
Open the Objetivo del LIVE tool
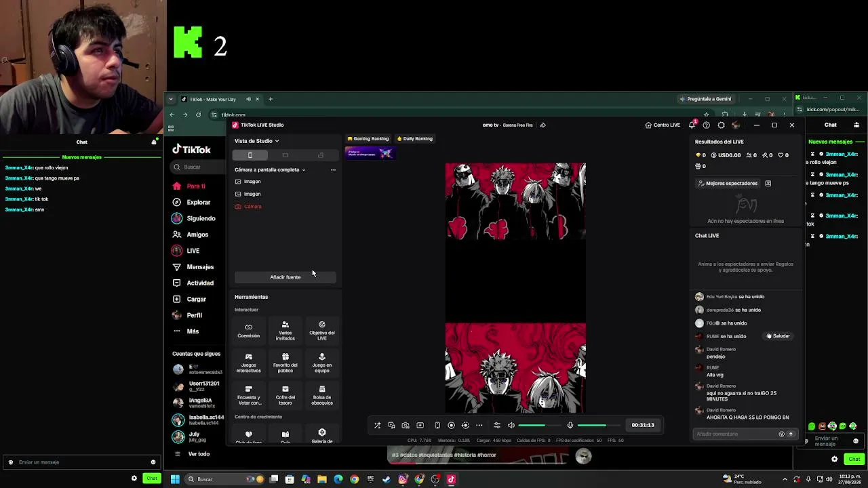322,330
